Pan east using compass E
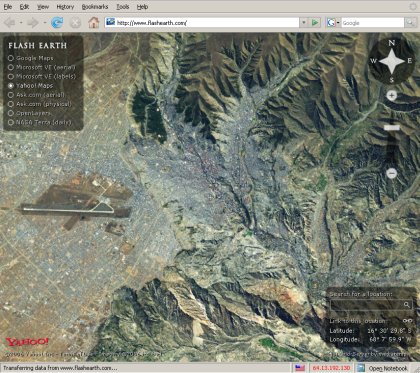Image resolution: width=420 pixels, height=373 pixels. (x=410, y=61)
